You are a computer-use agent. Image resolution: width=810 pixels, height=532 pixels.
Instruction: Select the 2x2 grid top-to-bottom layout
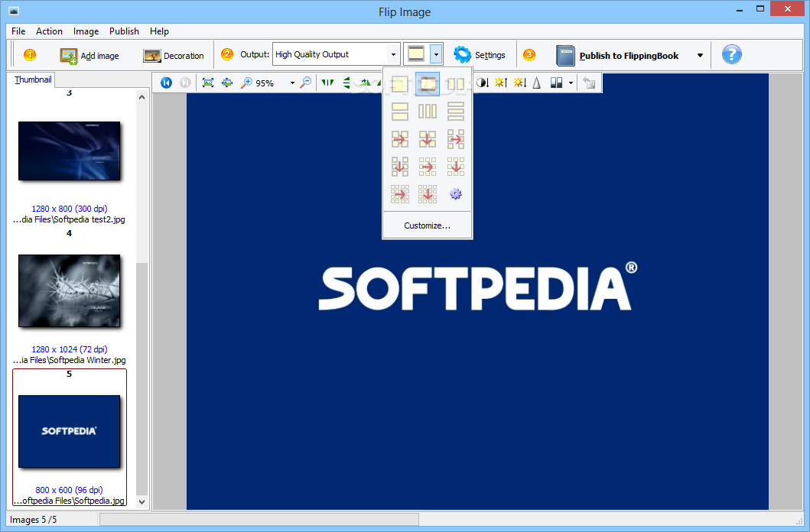[428, 139]
